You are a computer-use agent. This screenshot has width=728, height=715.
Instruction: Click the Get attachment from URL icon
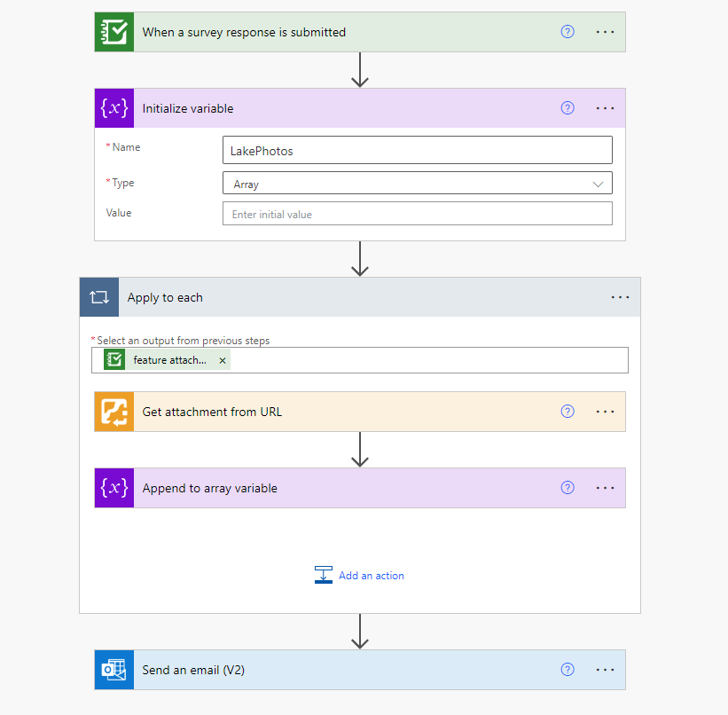coord(114,412)
